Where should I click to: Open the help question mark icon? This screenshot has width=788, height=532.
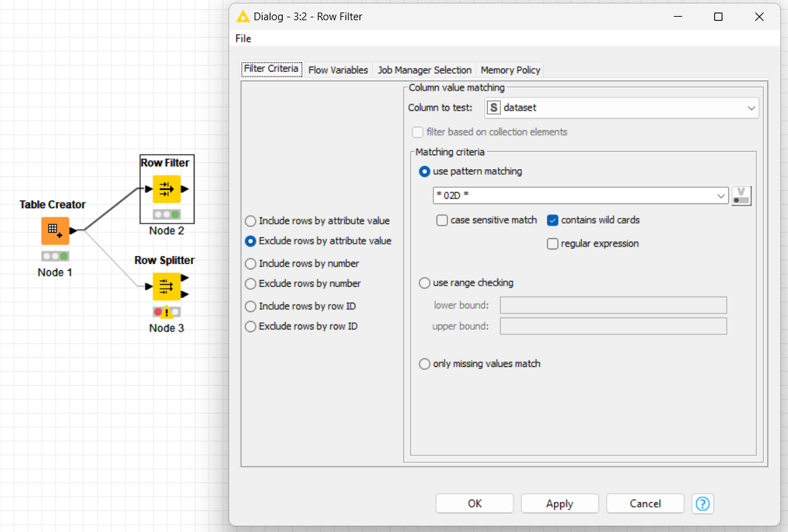click(x=703, y=503)
